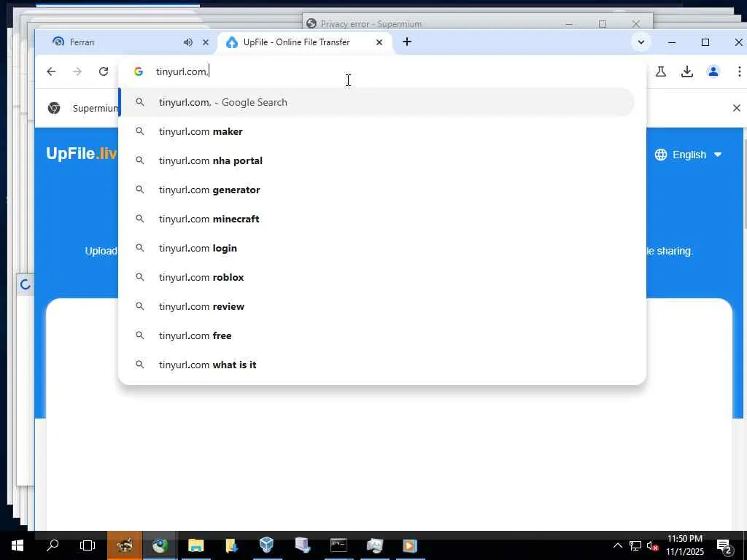Choose the tinyurl.com nha portal suggestion
The image size is (747, 560).
376,160
